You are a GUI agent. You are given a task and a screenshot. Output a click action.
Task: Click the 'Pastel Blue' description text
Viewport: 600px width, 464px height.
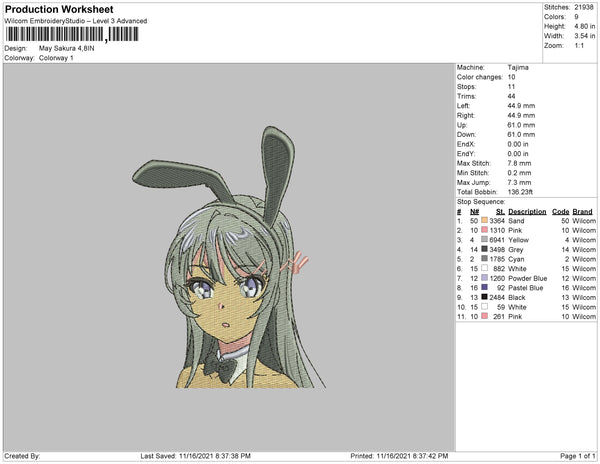pos(526,288)
